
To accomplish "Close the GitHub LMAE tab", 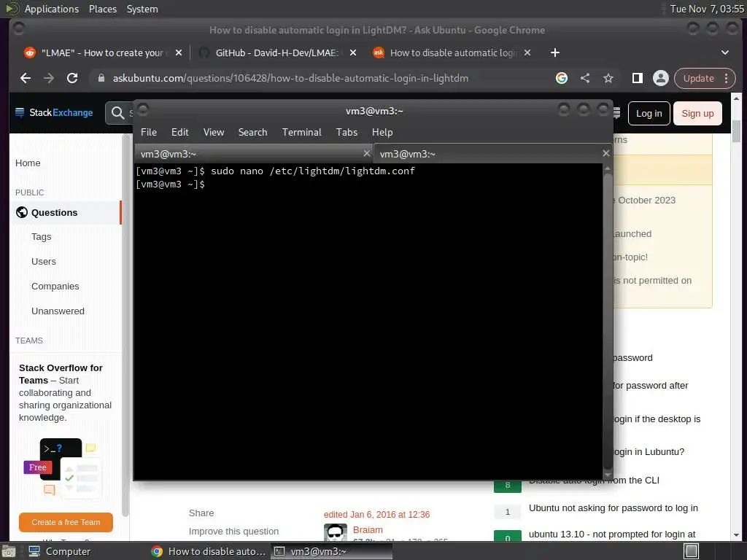I will tap(353, 52).
